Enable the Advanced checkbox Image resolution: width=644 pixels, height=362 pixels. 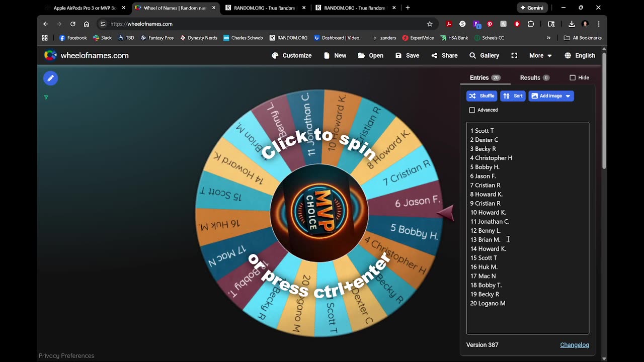tap(472, 110)
